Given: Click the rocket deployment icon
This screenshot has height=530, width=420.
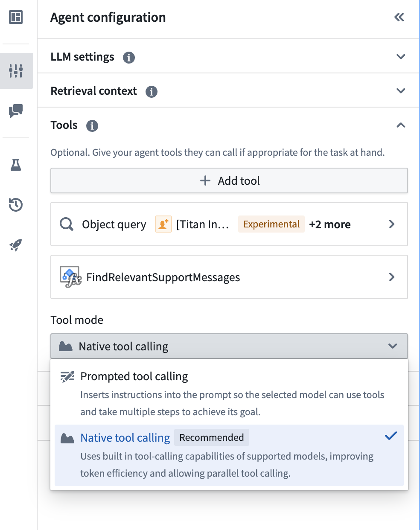Looking at the screenshot, I should [16, 245].
